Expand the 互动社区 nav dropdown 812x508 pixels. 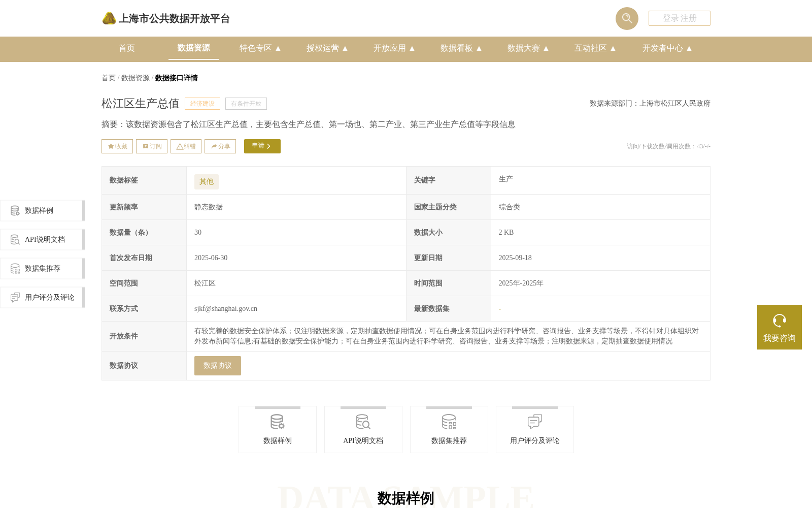(x=595, y=48)
